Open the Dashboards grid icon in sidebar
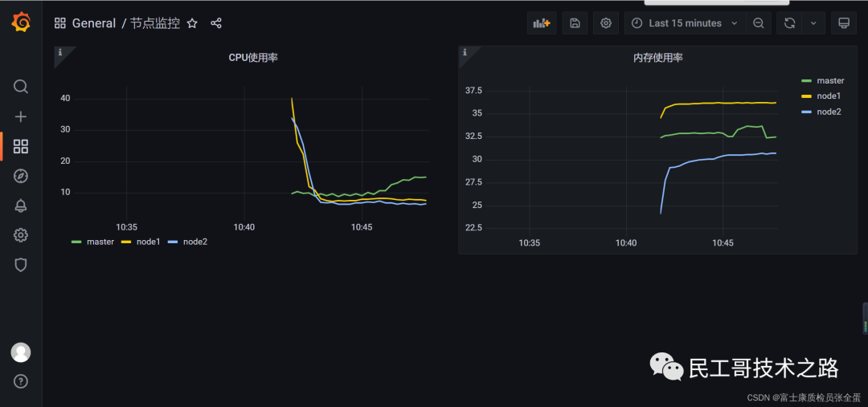868x407 pixels. pos(20,147)
